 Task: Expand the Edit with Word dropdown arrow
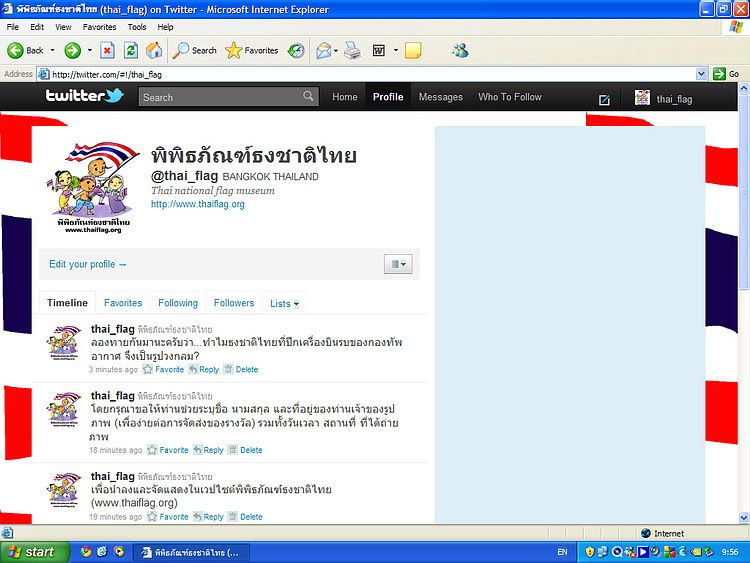(396, 50)
